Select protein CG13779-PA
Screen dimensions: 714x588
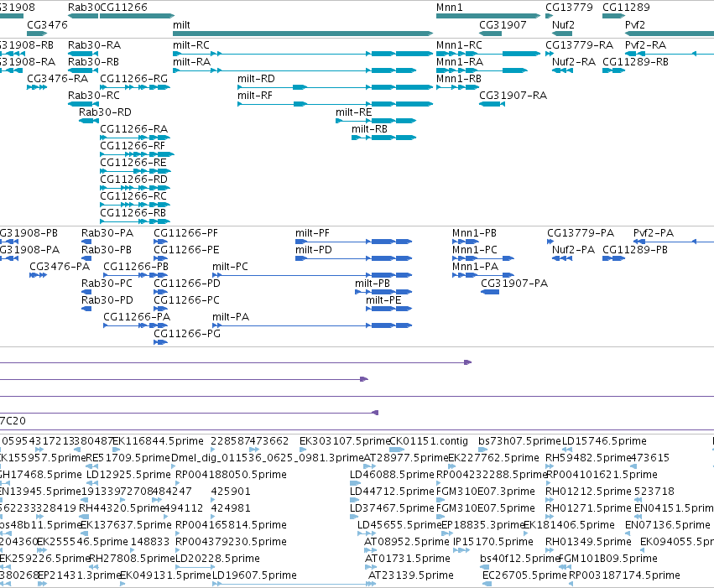pos(550,242)
